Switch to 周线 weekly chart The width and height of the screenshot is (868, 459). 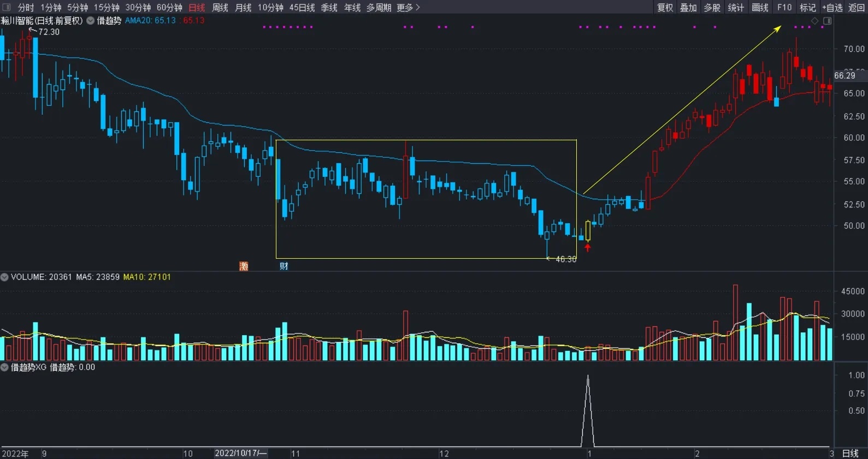(x=220, y=8)
